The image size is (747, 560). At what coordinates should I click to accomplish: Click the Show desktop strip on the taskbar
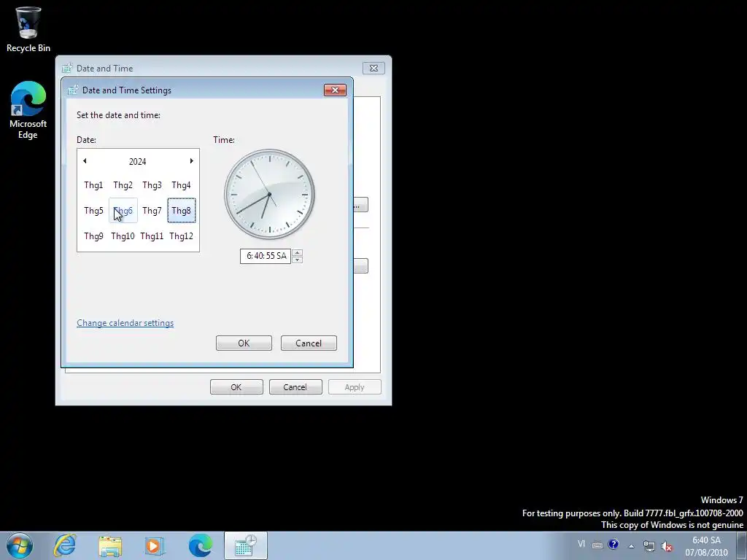pos(743,545)
